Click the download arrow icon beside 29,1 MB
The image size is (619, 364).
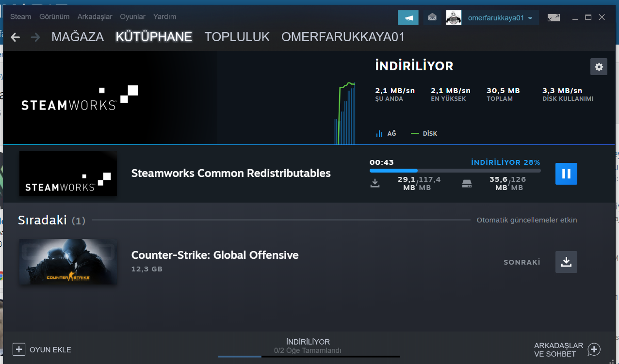[x=375, y=183]
